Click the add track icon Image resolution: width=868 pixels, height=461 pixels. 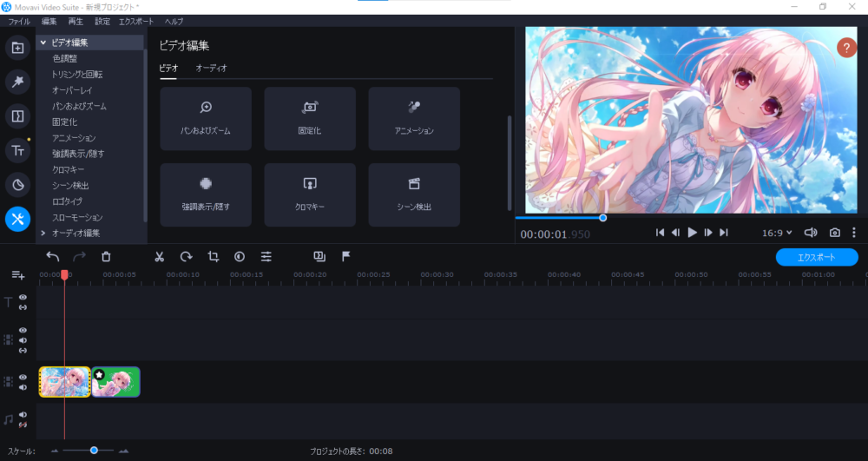tap(17, 275)
